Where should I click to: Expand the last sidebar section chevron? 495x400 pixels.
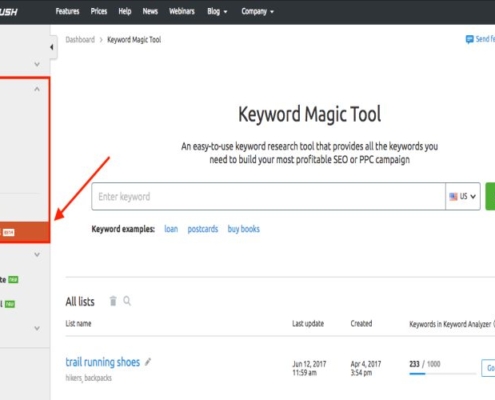(37, 328)
